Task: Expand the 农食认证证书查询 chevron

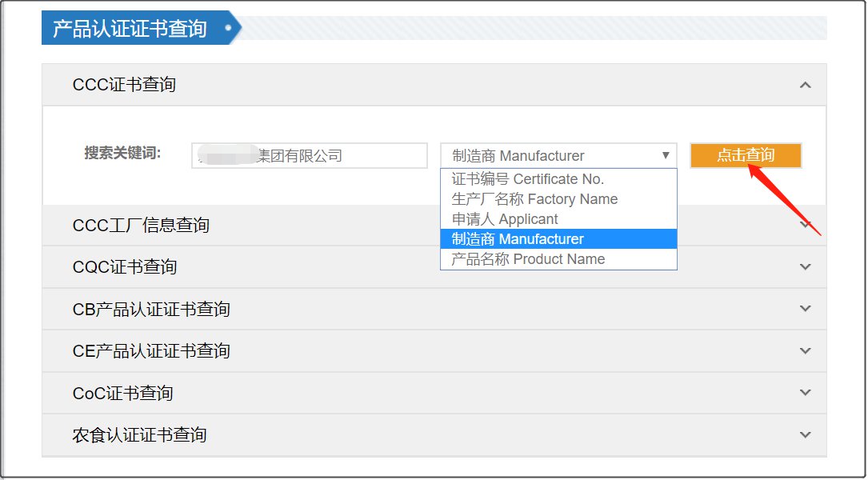Action: click(x=806, y=434)
